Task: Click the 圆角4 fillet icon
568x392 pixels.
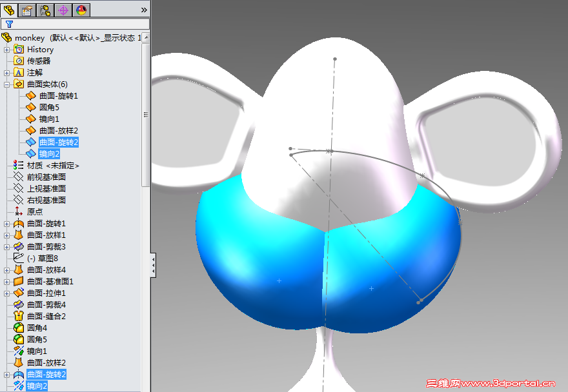Action: point(19,328)
